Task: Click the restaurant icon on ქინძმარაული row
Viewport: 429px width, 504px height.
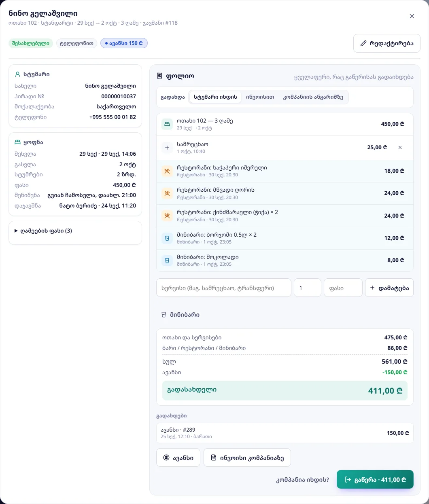Action: click(x=167, y=216)
